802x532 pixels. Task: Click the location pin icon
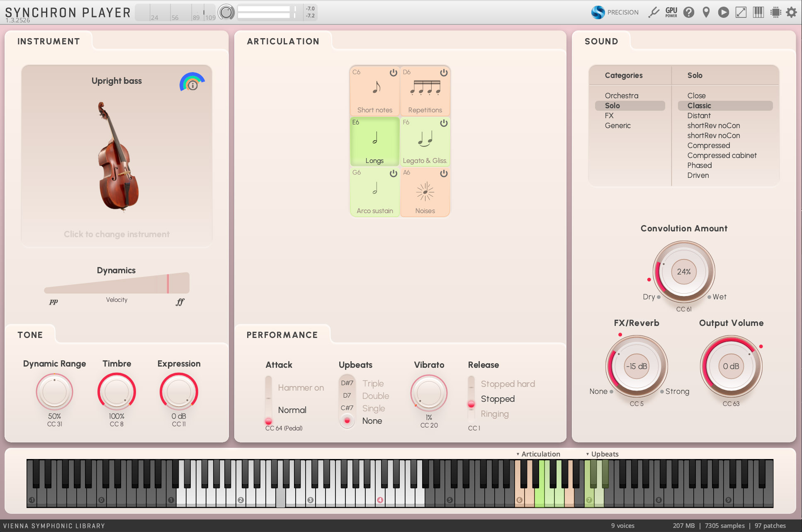(x=706, y=12)
